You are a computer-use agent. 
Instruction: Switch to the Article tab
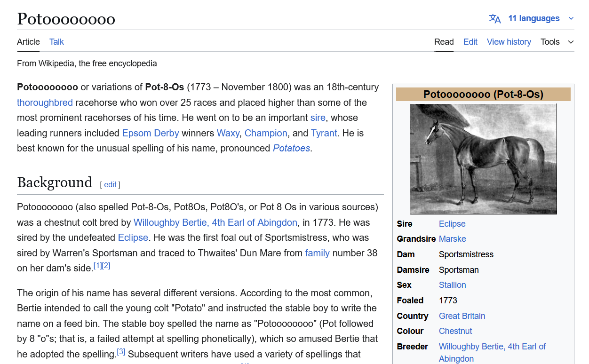pos(28,42)
